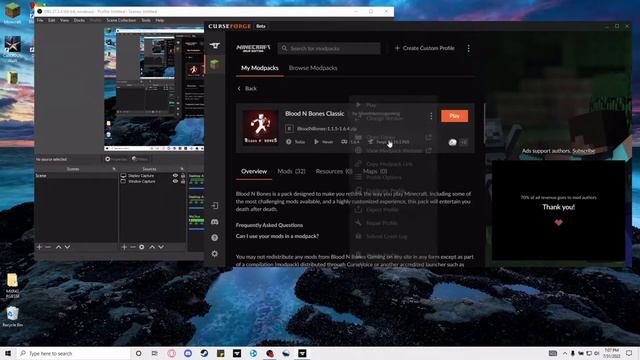The image size is (640, 360).
Task: Move source up in OBS Sources panel
Action: tap(152, 247)
